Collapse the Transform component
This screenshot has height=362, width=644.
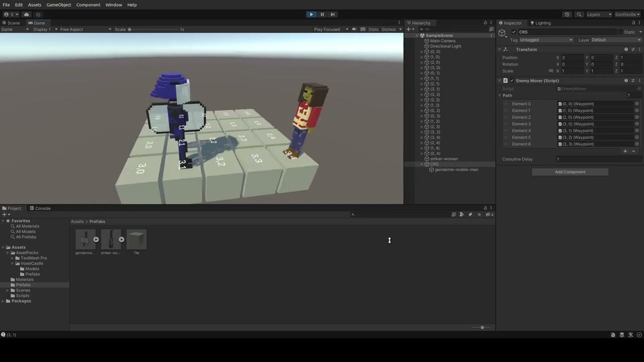pyautogui.click(x=500, y=49)
